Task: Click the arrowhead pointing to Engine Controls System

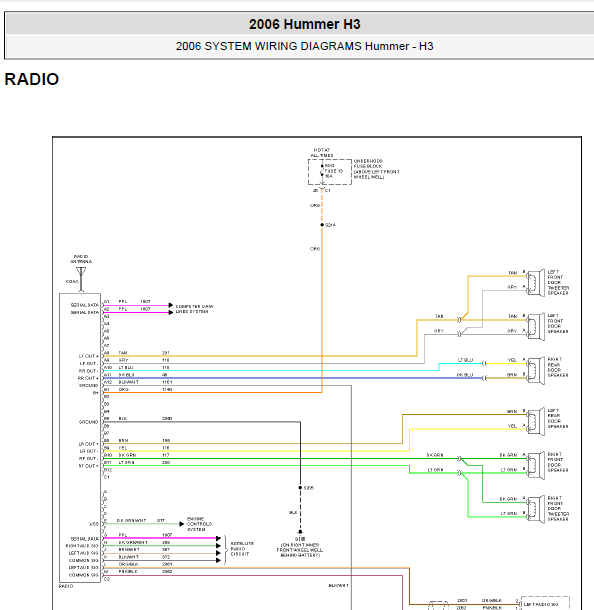Action: [x=182, y=524]
